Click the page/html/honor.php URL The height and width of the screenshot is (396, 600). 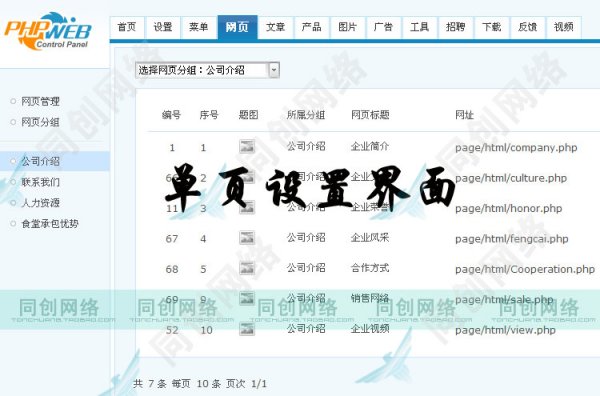point(509,209)
